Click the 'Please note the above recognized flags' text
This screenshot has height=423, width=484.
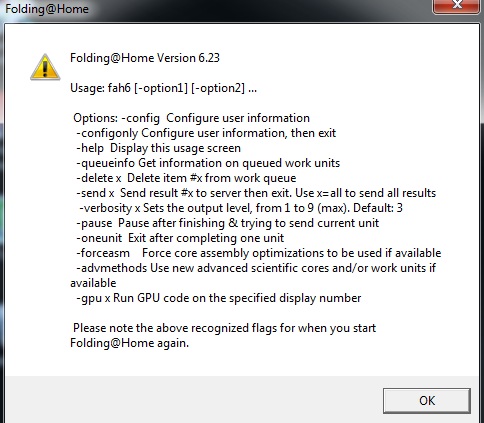(224, 328)
